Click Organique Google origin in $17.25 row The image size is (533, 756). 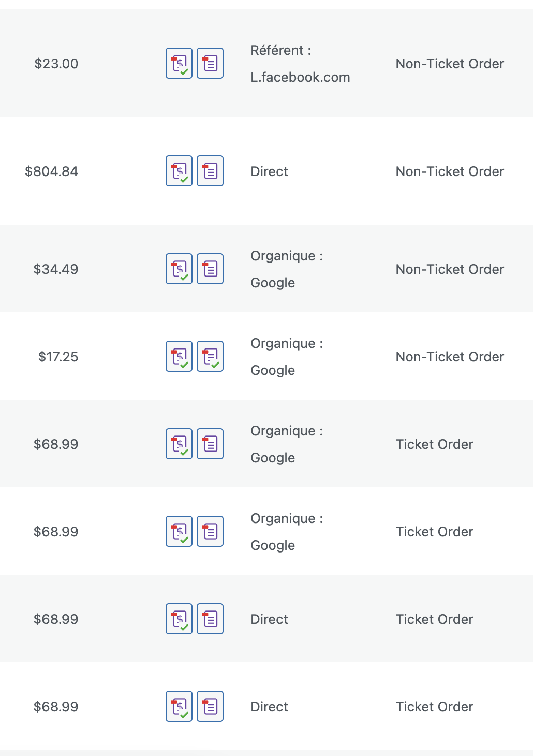(x=287, y=357)
